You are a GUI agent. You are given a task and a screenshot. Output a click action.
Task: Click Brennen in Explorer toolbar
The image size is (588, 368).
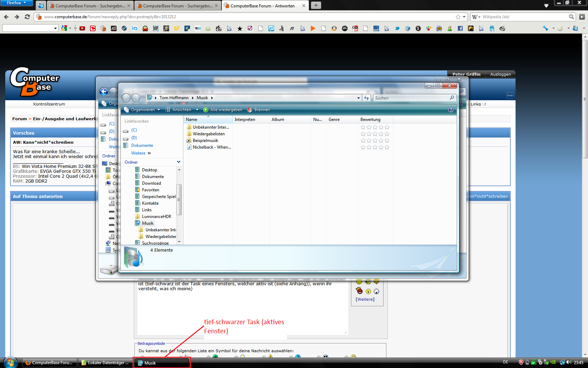click(259, 110)
